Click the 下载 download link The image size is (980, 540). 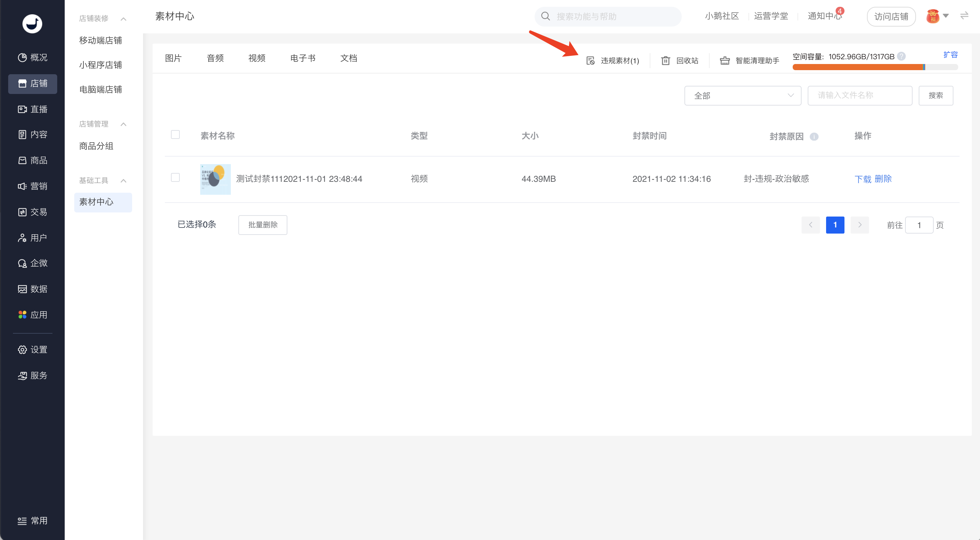tap(863, 179)
